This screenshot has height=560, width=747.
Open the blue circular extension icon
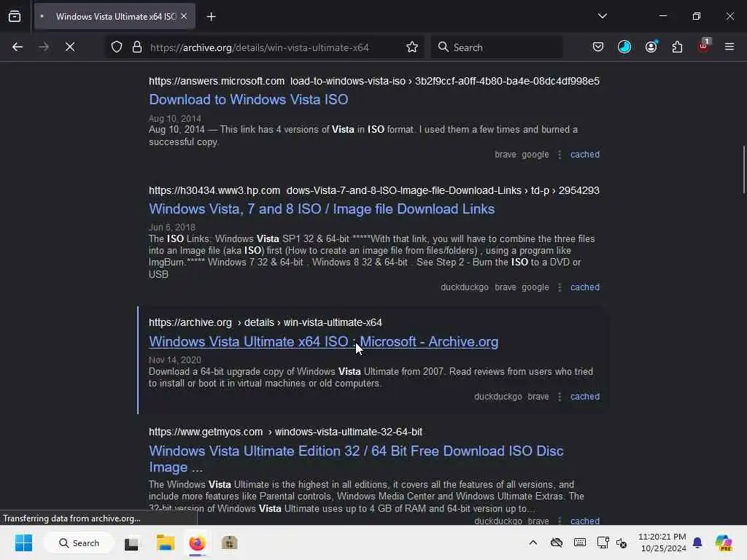624,47
